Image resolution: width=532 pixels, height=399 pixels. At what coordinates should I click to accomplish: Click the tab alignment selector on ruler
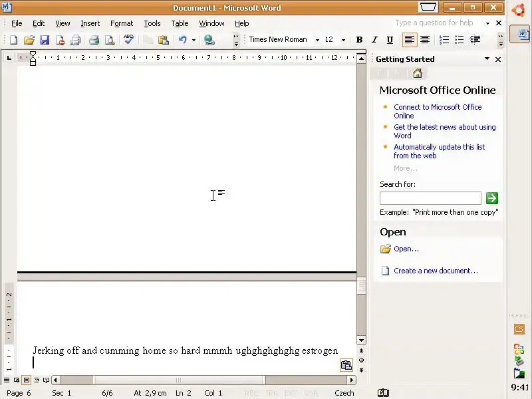[x=9, y=58]
